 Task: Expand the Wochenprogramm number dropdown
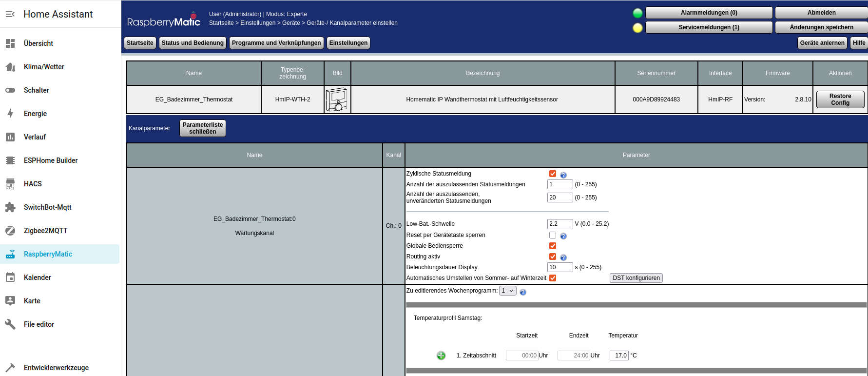coord(507,291)
